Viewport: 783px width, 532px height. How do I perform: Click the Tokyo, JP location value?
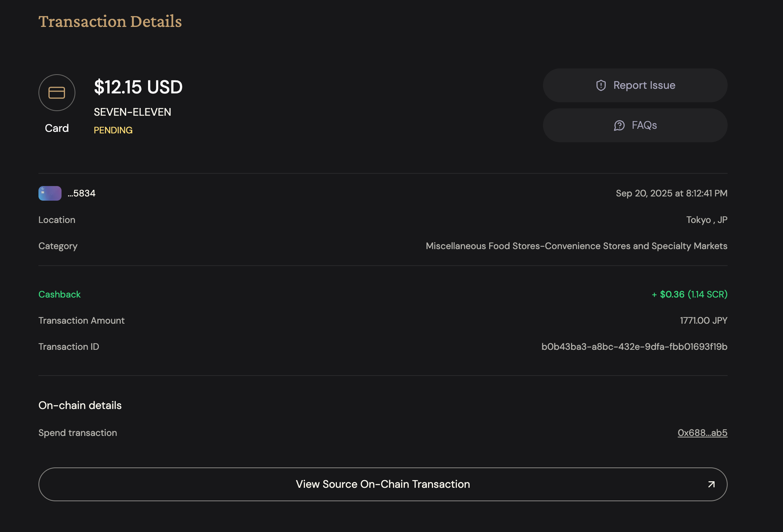click(x=706, y=220)
